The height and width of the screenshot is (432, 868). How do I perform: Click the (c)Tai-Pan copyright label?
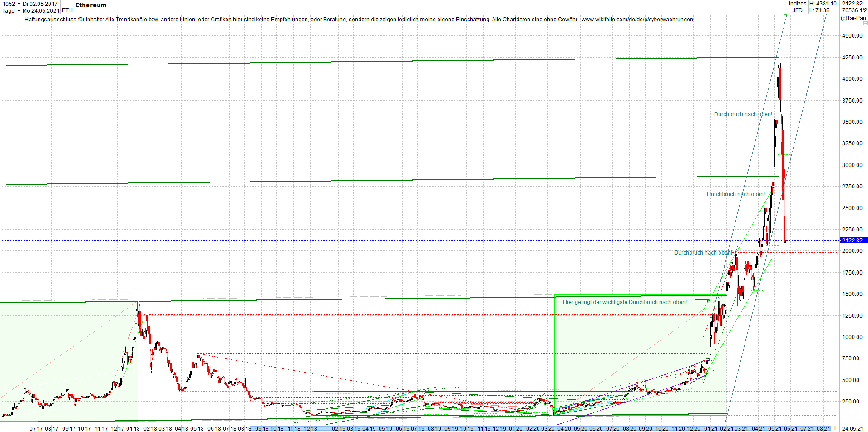[x=853, y=18]
